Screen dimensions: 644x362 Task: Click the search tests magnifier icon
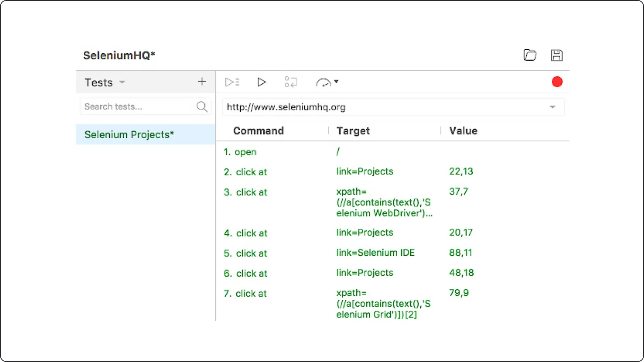point(201,107)
